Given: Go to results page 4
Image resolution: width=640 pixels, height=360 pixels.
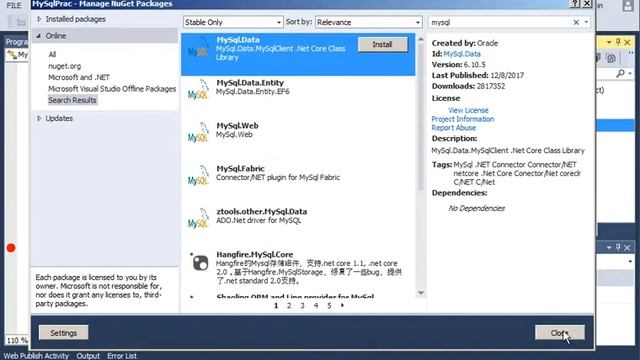Looking at the screenshot, I should (316, 305).
